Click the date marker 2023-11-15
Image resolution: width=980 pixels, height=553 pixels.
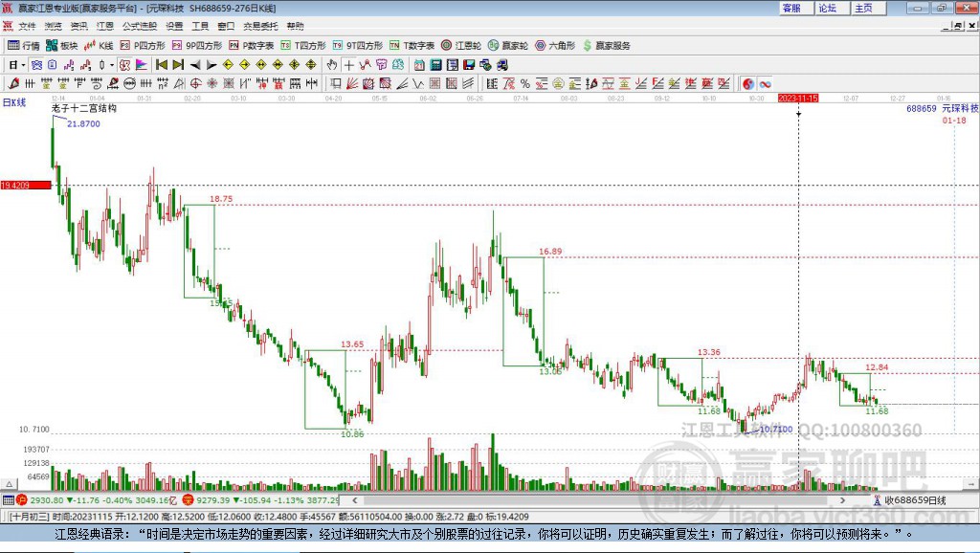coord(798,99)
